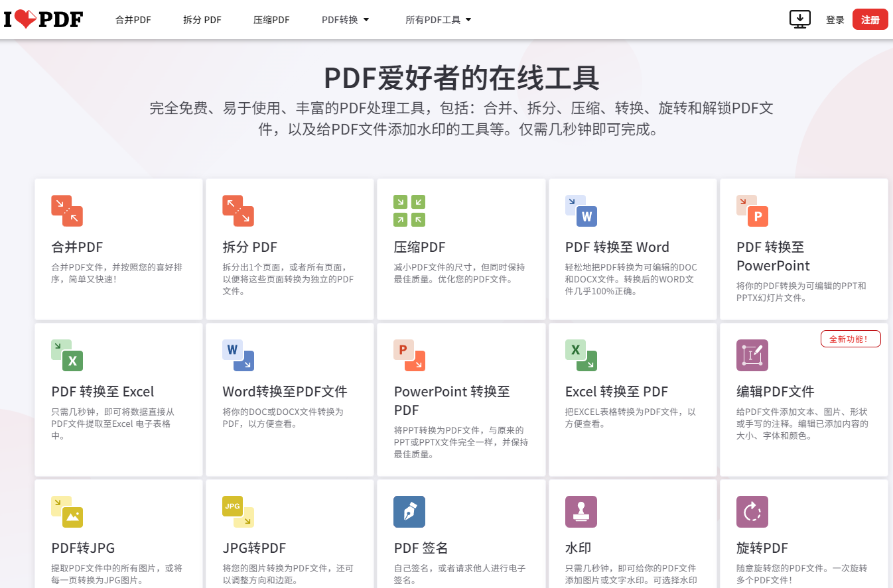Click the Word转换至PDF文件 icon
The width and height of the screenshot is (893, 588).
[238, 355]
